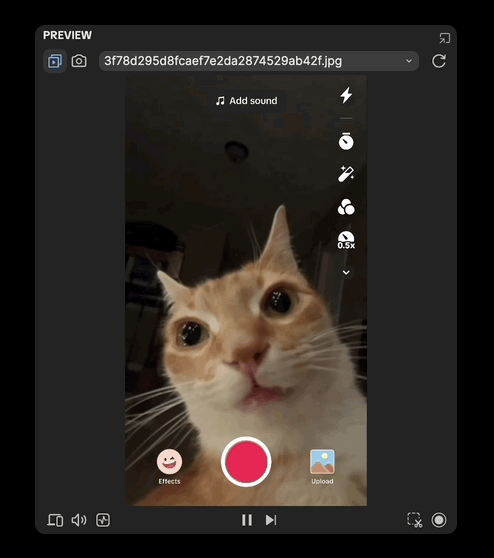Change the 0.5x speed setting
The image size is (494, 558).
tap(346, 240)
